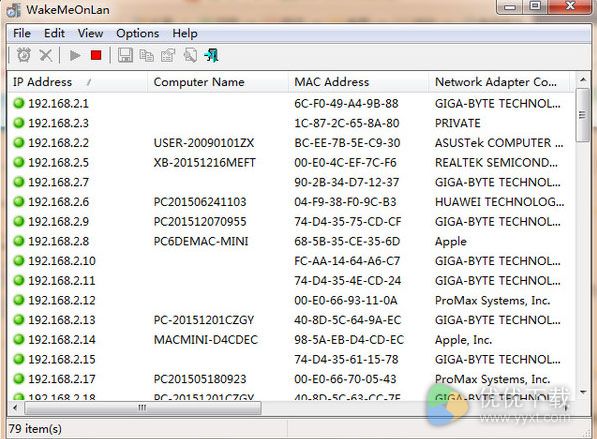
Task: Click ProMax Systems, Inc. in 192.168.2.12 row
Action: click(x=493, y=301)
